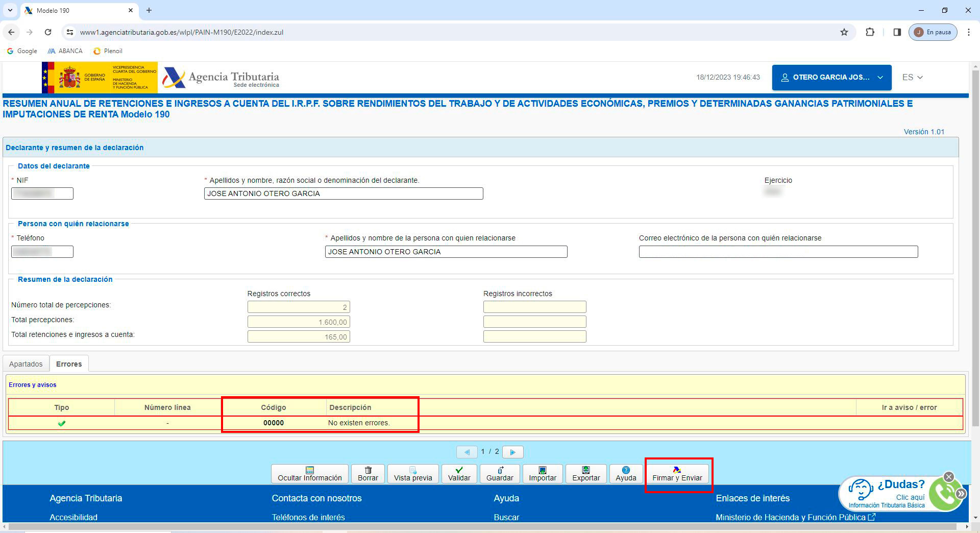Open the OTERO GARCIA JOS... user dropdown
The height and width of the screenshot is (533, 980).
831,78
